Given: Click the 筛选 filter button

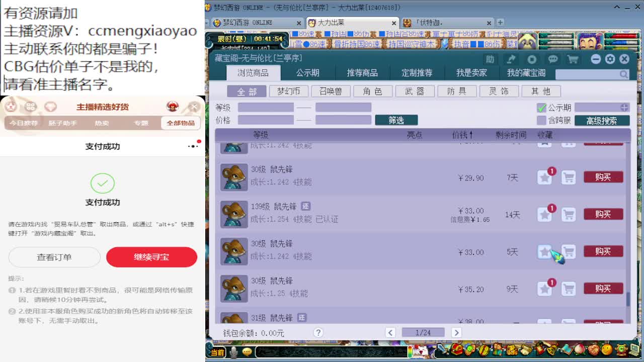Looking at the screenshot, I should click(396, 120).
